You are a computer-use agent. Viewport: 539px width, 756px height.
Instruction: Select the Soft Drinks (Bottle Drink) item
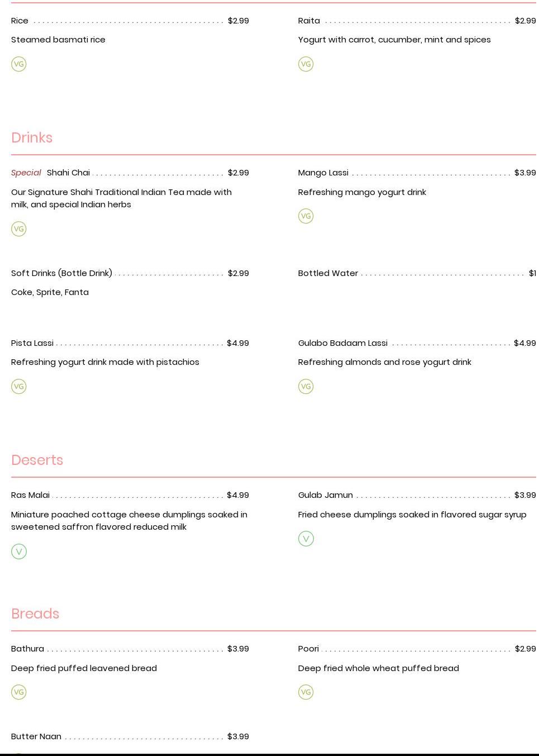point(61,273)
